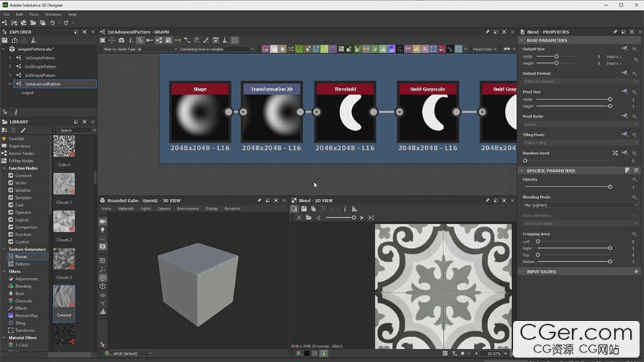This screenshot has width=644, height=362.
Task: Pin the 1stAdvancedPattern graph panel
Action: 487,31
